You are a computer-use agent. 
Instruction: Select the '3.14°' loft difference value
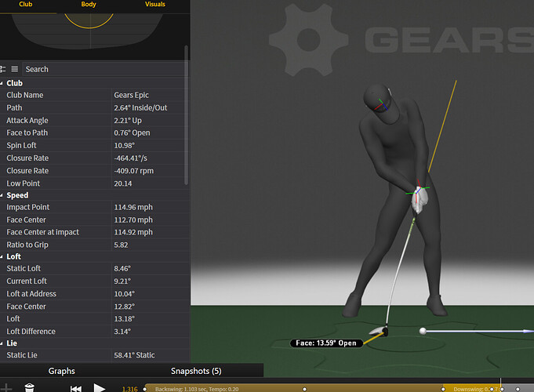coord(122,332)
